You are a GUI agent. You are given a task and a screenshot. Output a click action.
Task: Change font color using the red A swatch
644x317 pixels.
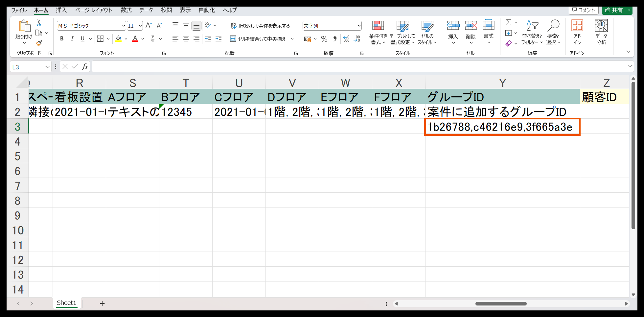point(135,39)
